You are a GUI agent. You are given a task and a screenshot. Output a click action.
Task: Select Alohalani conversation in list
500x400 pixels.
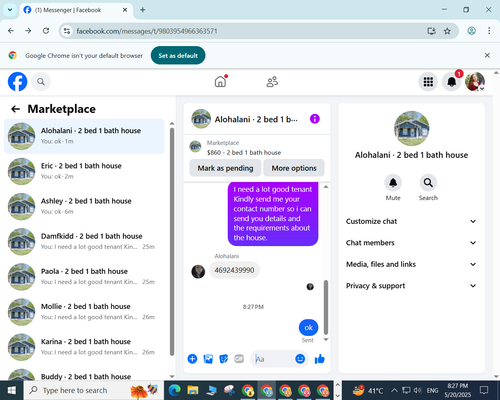tap(84, 136)
